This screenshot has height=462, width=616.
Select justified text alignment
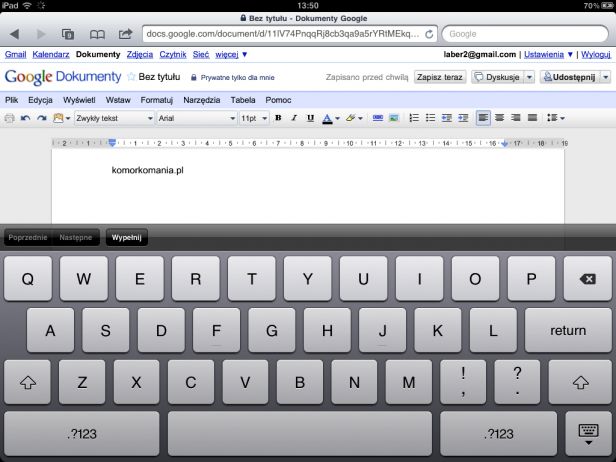pos(532,118)
